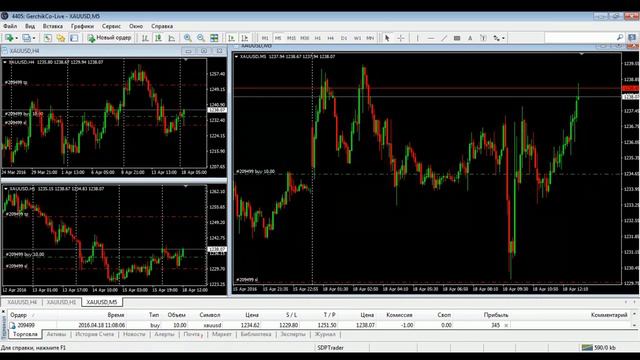Viewport: 640px width, 360px height.
Task: Select the rectangle drawing tool
Action: (457, 38)
